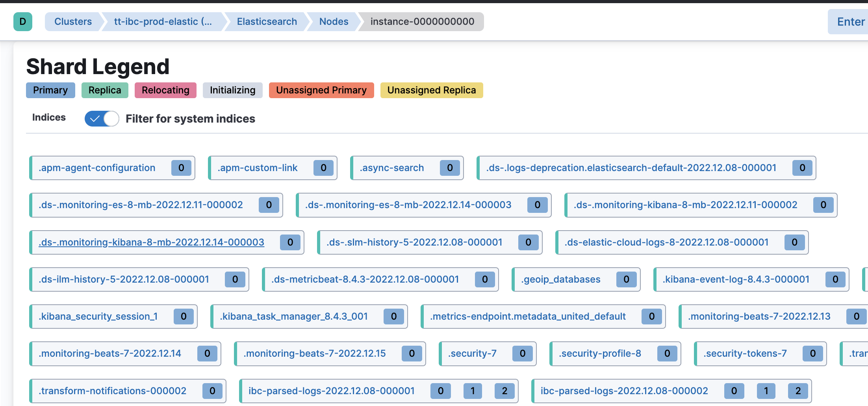
Task: Click shard 0 of metrics-endpoint.metadata_united_default
Action: [x=651, y=317]
